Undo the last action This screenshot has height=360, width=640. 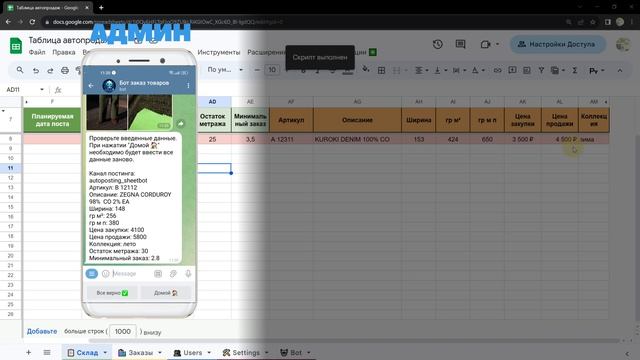36,71
